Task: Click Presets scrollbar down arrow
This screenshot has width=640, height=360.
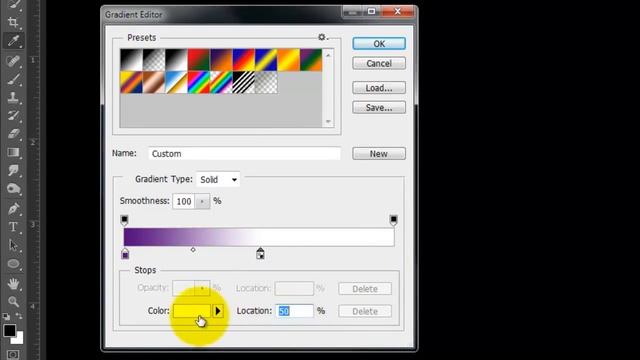Action: [x=328, y=122]
